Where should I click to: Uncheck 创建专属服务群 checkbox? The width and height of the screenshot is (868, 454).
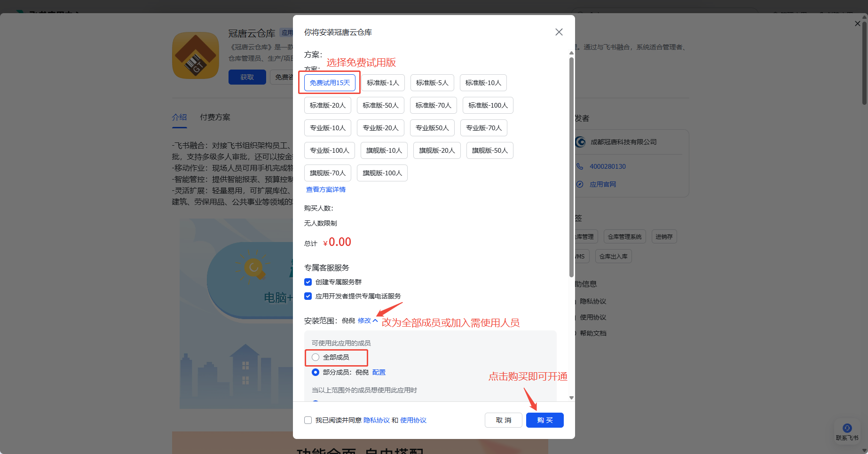[x=308, y=282]
